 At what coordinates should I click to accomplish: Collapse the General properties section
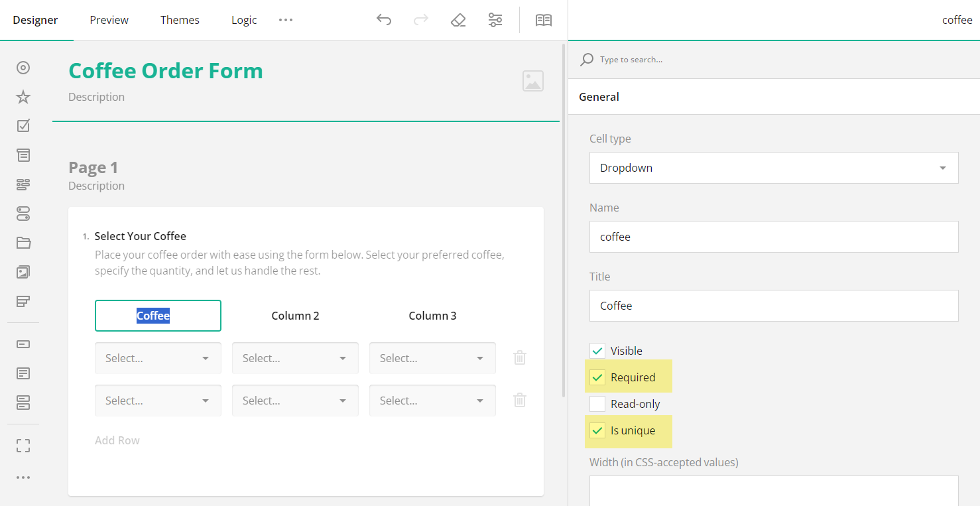[x=599, y=96]
